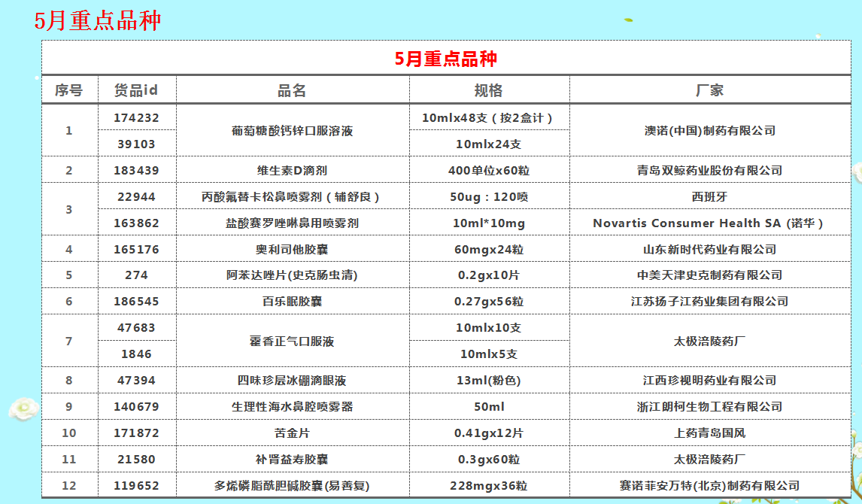Choose spec "0.2gx10片"
862x504 pixels.
pyautogui.click(x=489, y=275)
